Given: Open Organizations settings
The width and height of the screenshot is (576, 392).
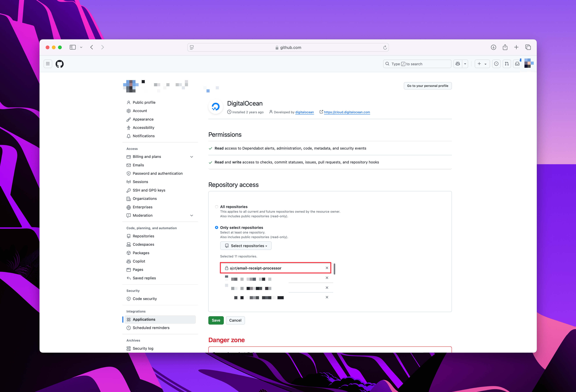Looking at the screenshot, I should click(x=145, y=198).
